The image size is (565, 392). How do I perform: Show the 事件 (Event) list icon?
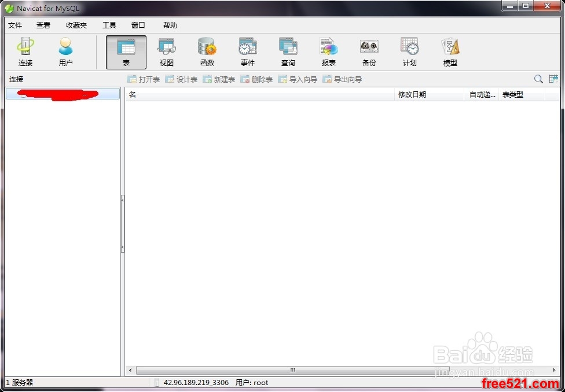(x=248, y=52)
